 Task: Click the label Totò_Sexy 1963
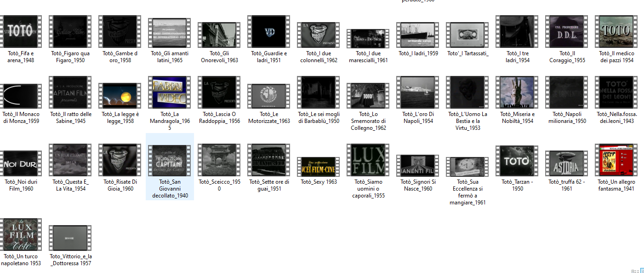(x=319, y=182)
